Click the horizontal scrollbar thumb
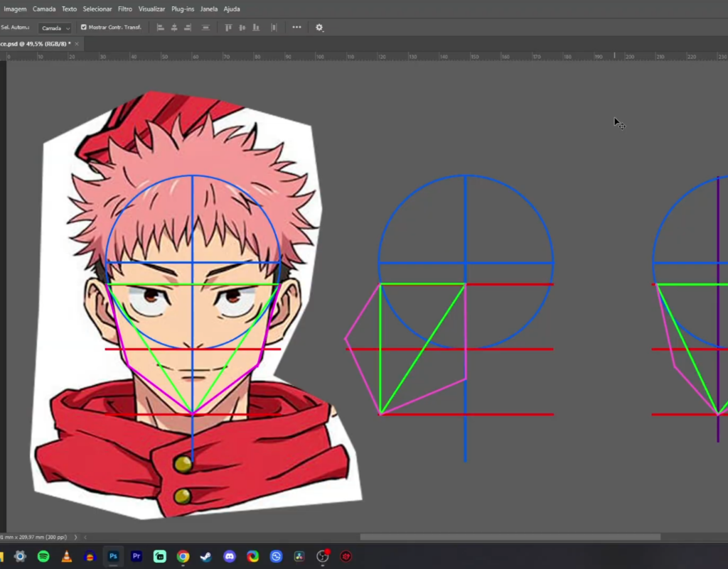This screenshot has width=728, height=569. point(510,537)
